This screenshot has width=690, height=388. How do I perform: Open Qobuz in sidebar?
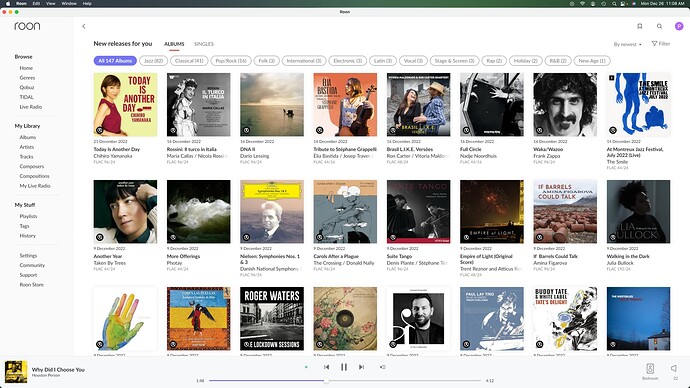27,88
